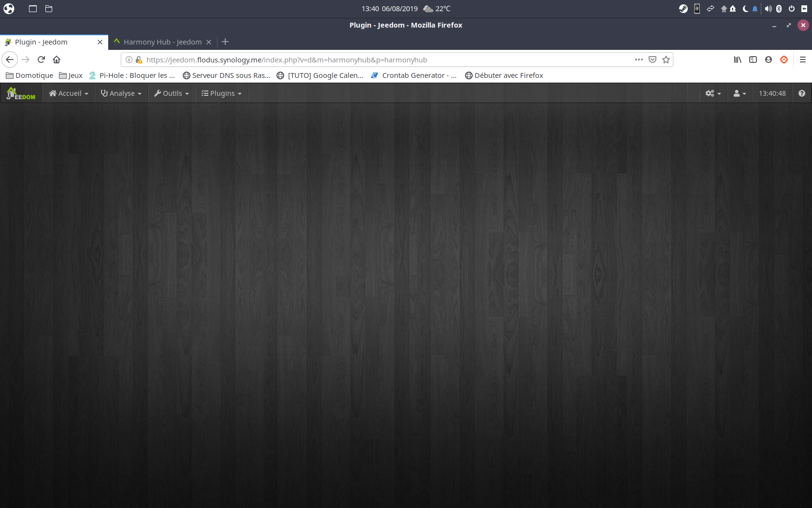Click the weather 22°C indicator
This screenshot has width=812, height=508.
click(x=436, y=9)
